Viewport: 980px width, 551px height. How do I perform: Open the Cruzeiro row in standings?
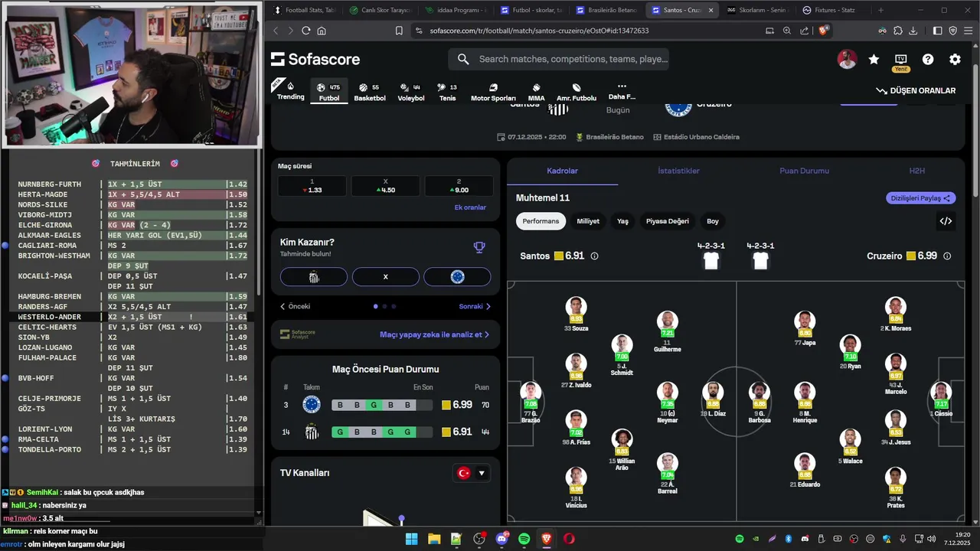[385, 405]
